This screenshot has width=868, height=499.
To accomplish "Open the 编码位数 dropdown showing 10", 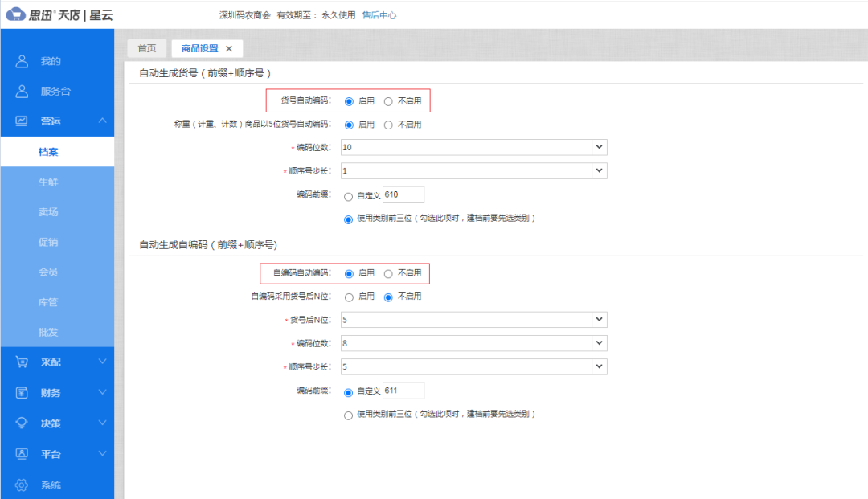I will (599, 147).
